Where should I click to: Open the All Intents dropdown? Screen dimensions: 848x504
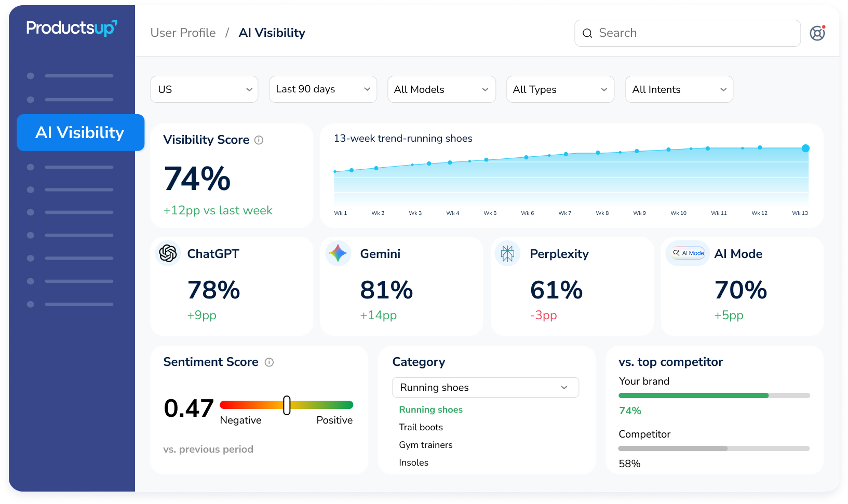(x=679, y=89)
